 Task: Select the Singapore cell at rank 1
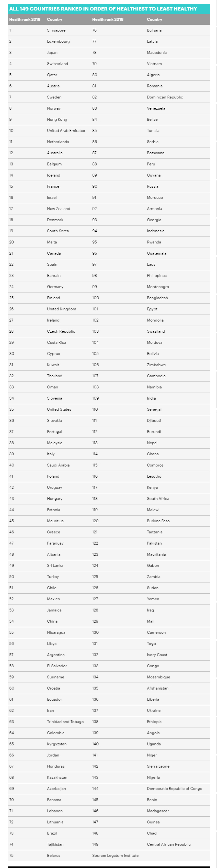point(56,30)
